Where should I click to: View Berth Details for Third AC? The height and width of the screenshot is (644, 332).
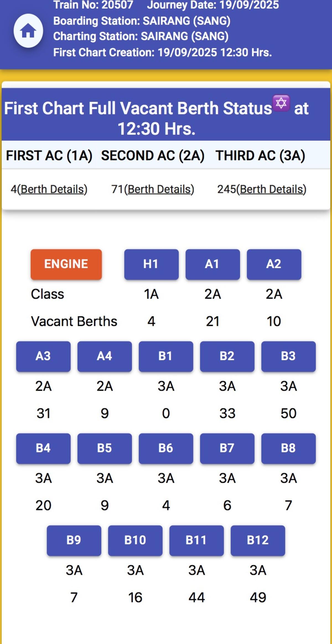click(273, 189)
